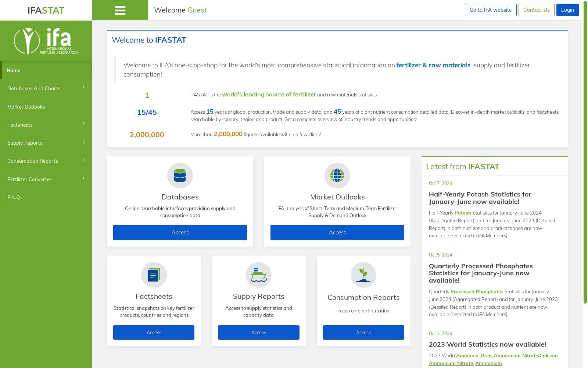The width and height of the screenshot is (588, 368).
Task: Click the Welcome Guest text
Action: (x=180, y=10)
